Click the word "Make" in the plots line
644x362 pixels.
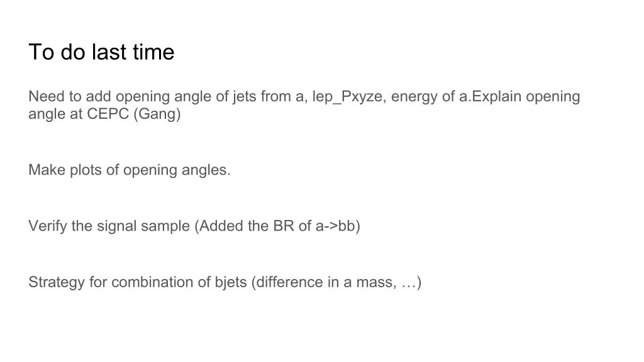tap(47, 170)
